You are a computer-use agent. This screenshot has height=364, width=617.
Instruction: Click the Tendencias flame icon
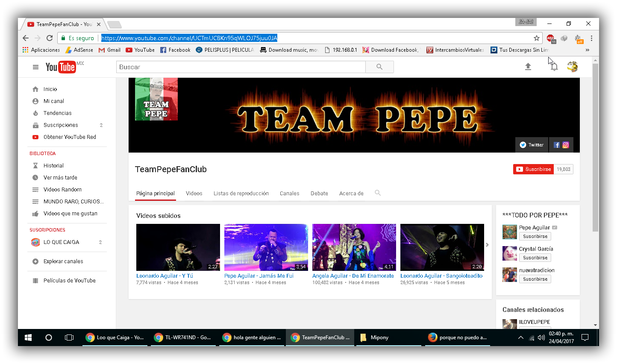click(35, 113)
